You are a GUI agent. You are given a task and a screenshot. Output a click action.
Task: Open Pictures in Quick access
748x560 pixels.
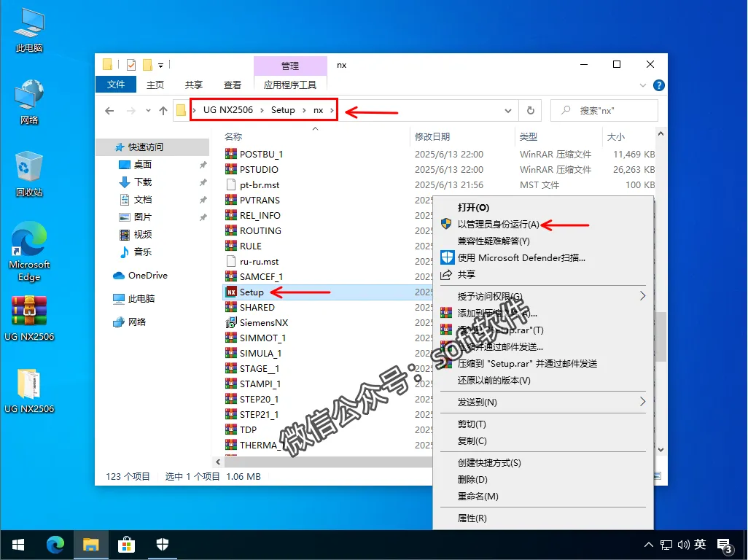pyautogui.click(x=142, y=217)
